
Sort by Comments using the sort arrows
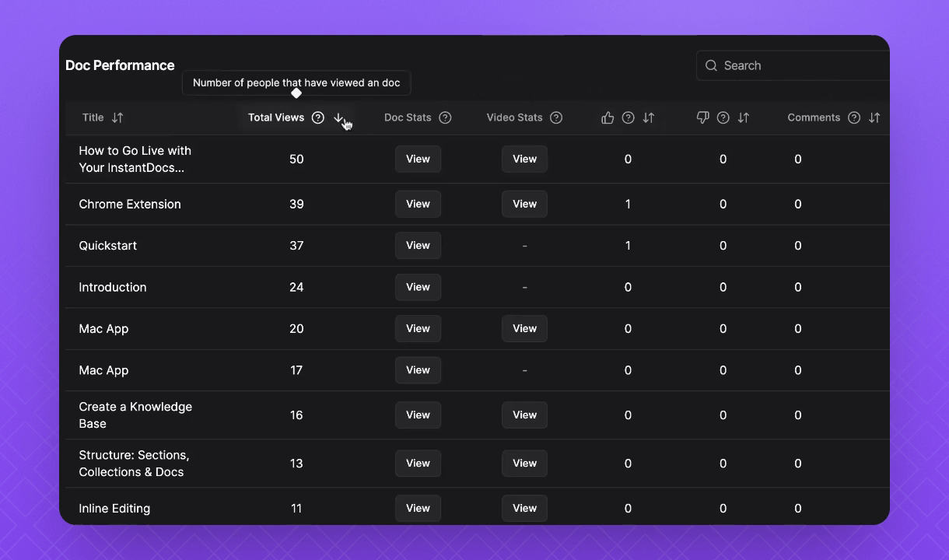pyautogui.click(x=874, y=117)
